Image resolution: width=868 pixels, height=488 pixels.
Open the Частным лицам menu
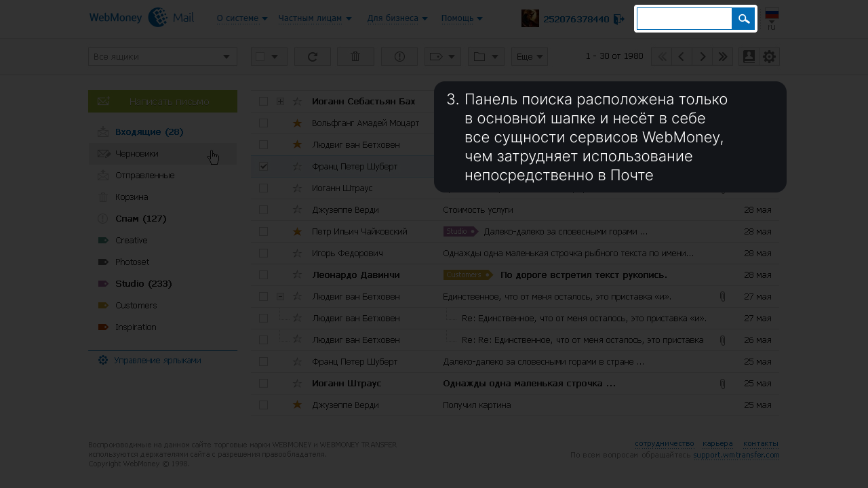pyautogui.click(x=315, y=18)
